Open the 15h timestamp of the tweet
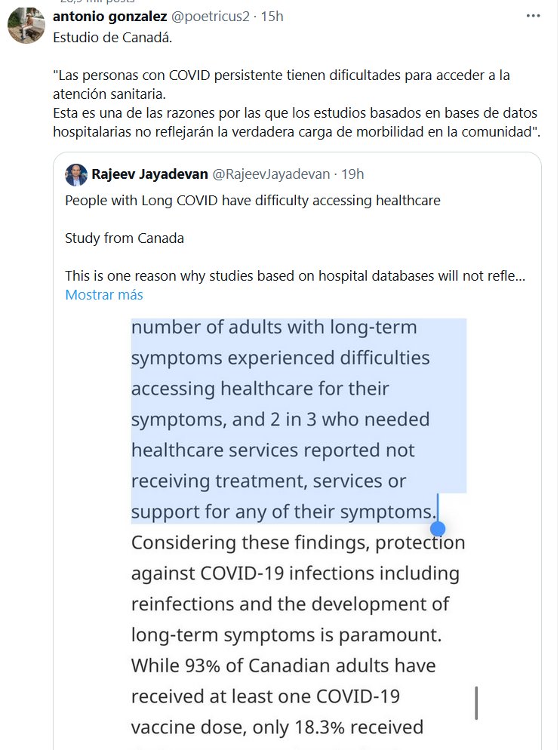Screen dimensions: 560x750 coord(272,16)
